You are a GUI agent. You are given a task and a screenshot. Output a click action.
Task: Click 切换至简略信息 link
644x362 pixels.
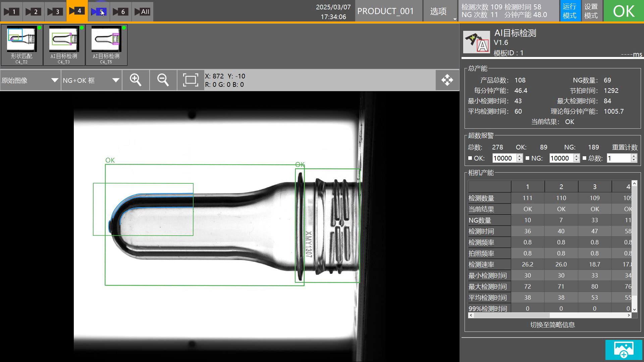coord(552,325)
